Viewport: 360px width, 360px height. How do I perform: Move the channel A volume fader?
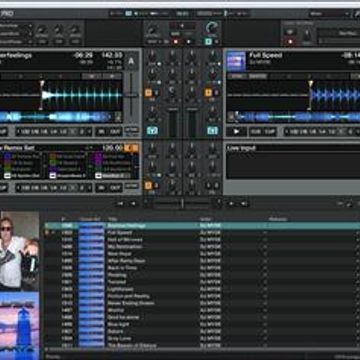click(x=173, y=110)
